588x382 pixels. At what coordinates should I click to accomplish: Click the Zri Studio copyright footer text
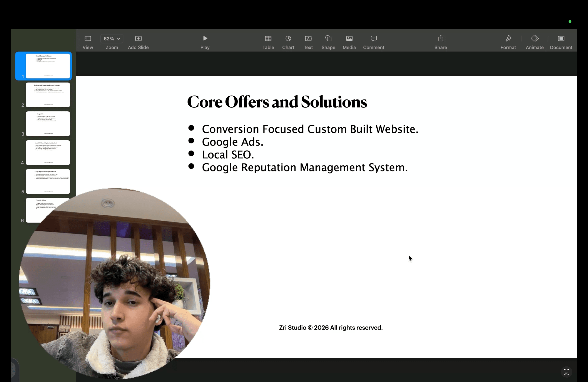point(331,328)
